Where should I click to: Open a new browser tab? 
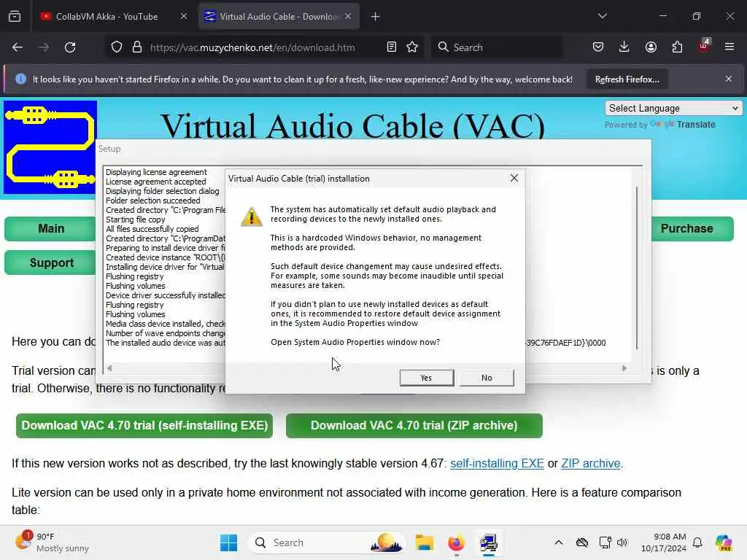376,17
